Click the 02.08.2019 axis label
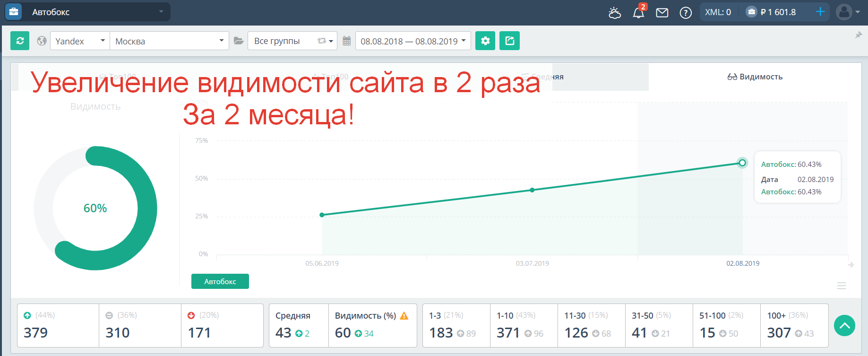Viewport: 868px width, 356px height. (x=743, y=263)
